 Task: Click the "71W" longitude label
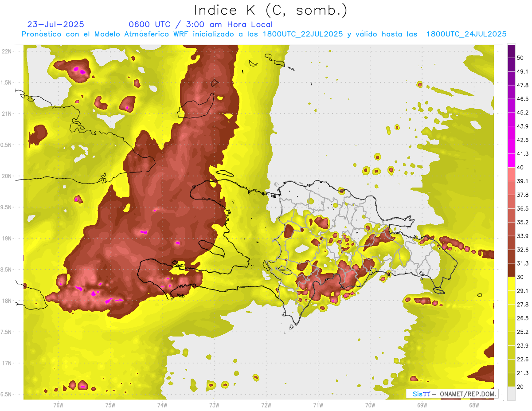(318, 405)
